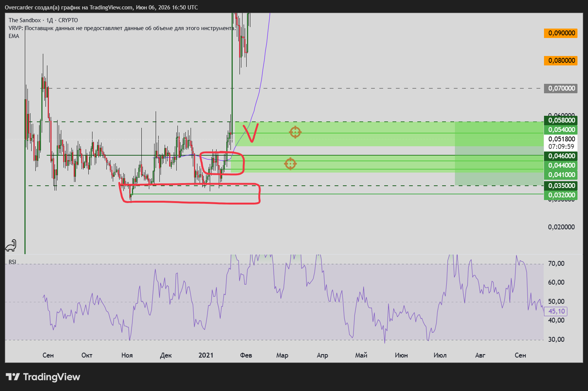Image resolution: width=588 pixels, height=391 pixels.
Task: Click the target icon in the 0,054000 zone
Action: [295, 132]
